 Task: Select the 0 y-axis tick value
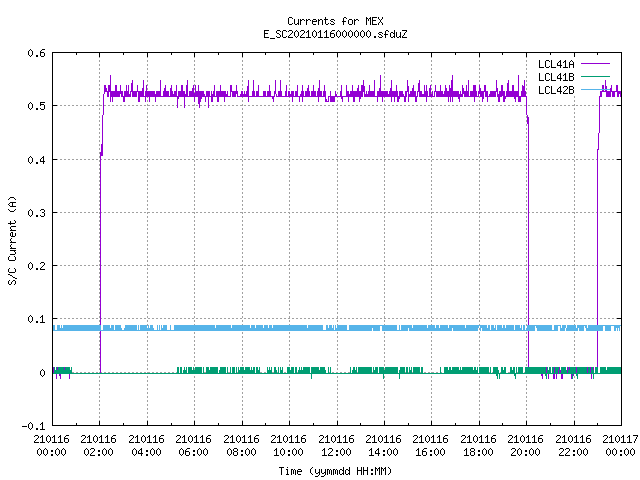(42, 373)
